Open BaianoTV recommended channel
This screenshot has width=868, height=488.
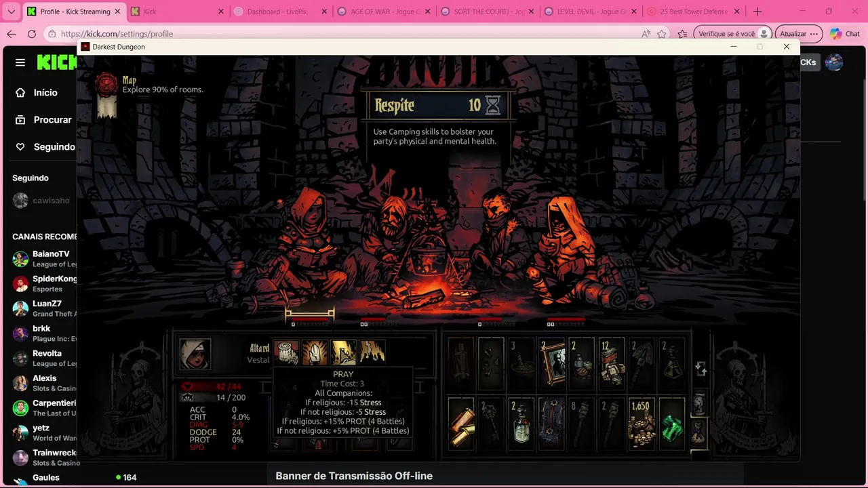click(x=43, y=259)
